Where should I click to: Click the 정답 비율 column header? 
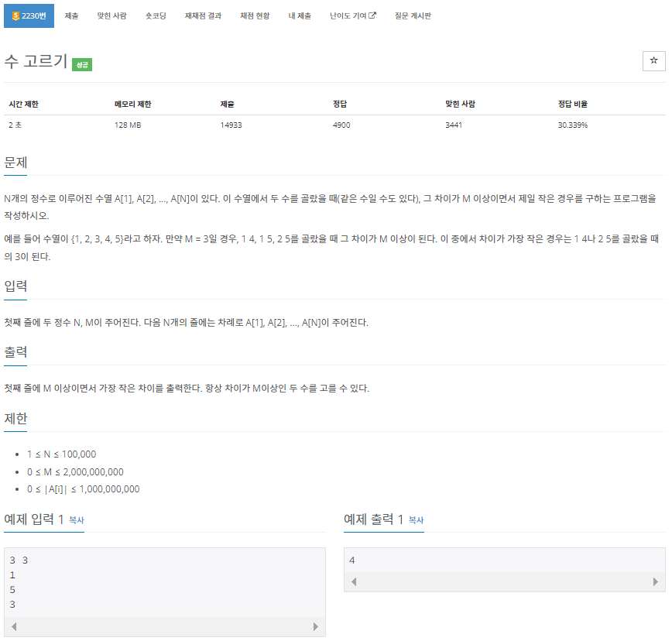[573, 104]
